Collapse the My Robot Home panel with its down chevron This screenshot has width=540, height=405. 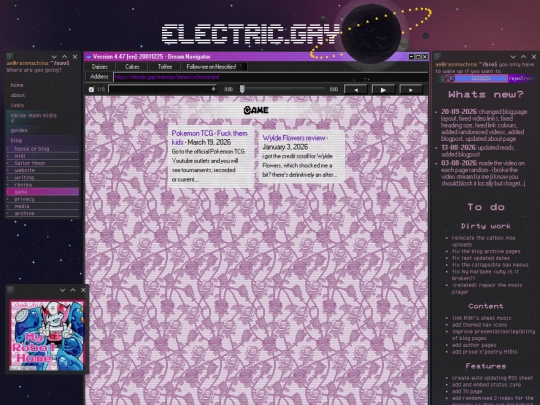tap(62, 290)
